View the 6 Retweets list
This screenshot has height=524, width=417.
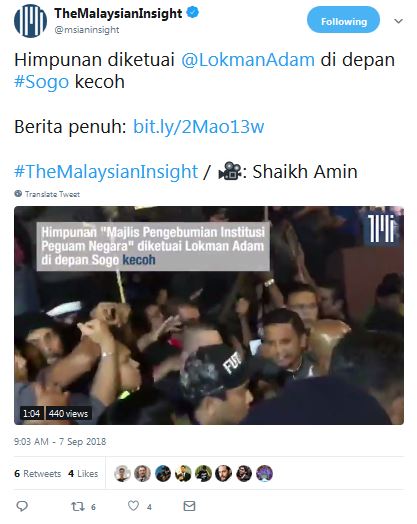[37, 474]
